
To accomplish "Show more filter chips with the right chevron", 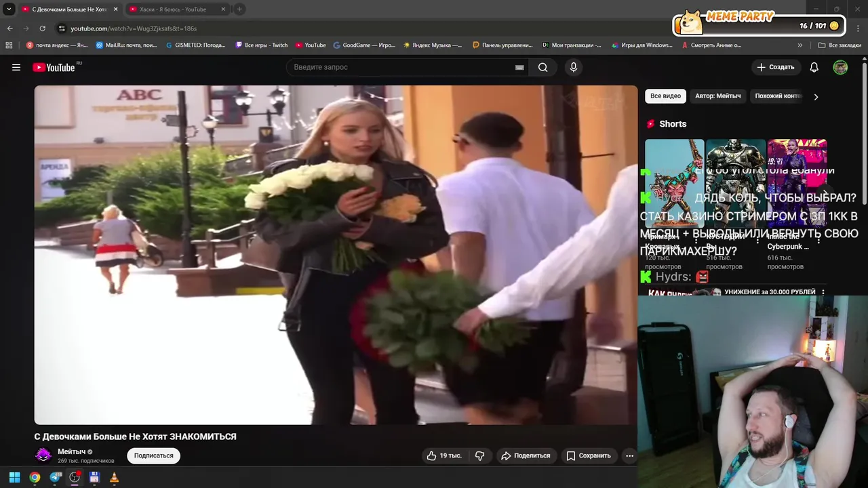I will tap(816, 97).
